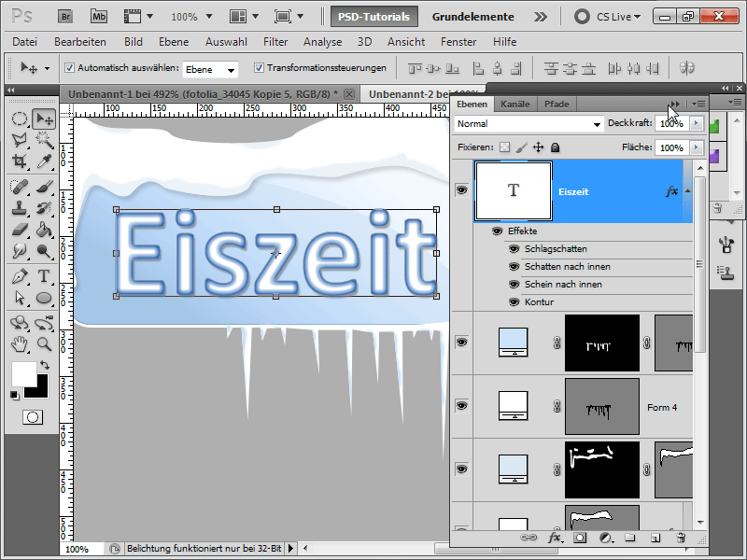The image size is (747, 560).
Task: Open the Bearbeiten menu
Action: coord(80,42)
